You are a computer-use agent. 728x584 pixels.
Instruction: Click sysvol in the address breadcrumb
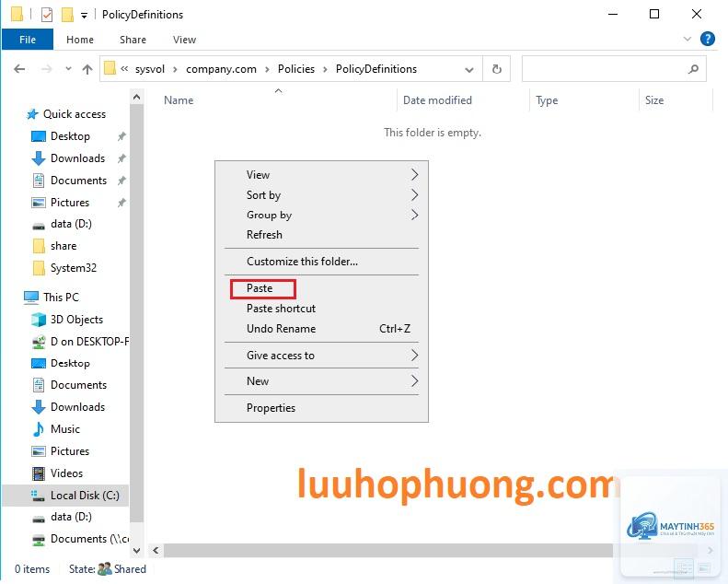tap(149, 69)
